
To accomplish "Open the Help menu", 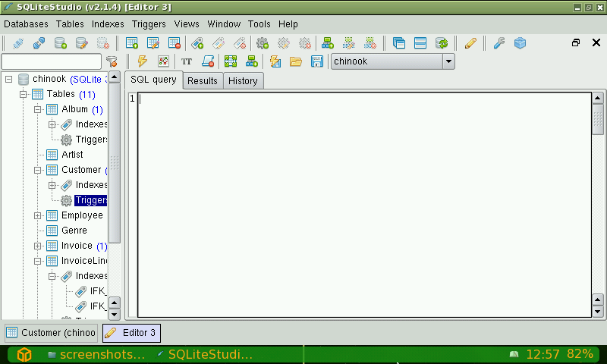I will [x=288, y=24].
